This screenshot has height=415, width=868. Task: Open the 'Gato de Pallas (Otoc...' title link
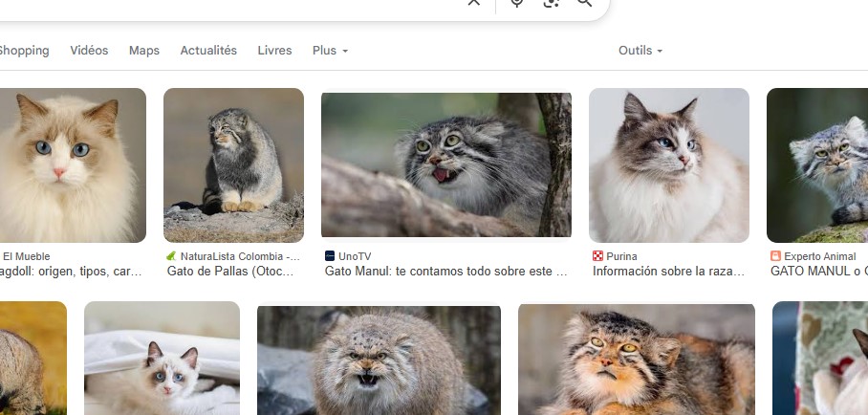coord(230,272)
